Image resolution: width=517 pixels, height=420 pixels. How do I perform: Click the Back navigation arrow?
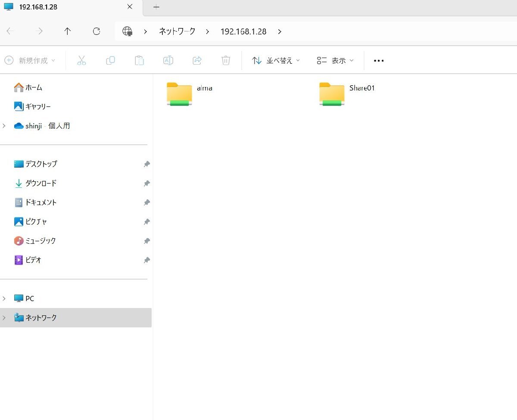click(x=10, y=31)
